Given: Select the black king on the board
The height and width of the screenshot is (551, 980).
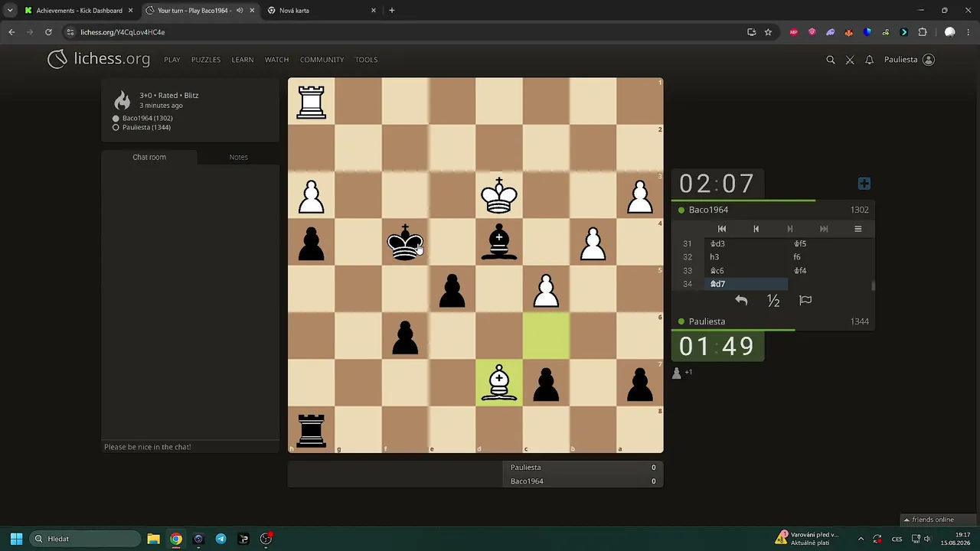Looking at the screenshot, I should (x=405, y=243).
